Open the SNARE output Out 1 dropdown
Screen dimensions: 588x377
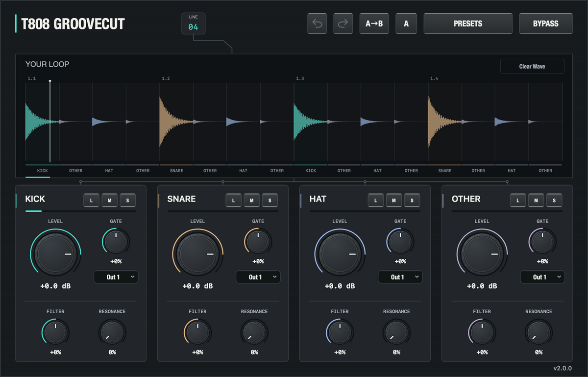258,277
